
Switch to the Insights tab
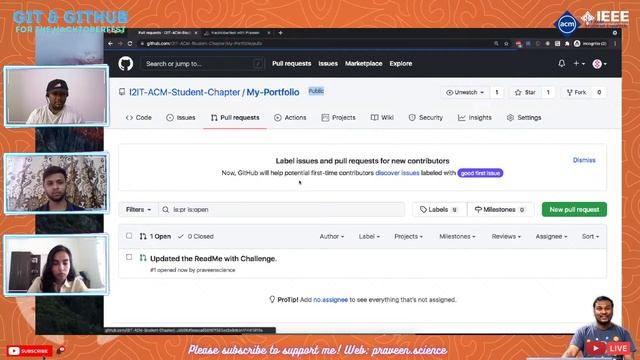coord(475,118)
